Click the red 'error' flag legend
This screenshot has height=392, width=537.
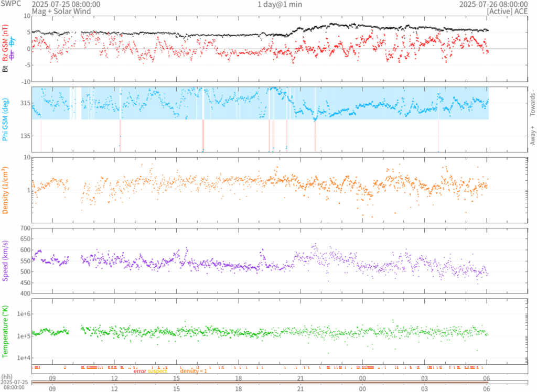pos(139,371)
